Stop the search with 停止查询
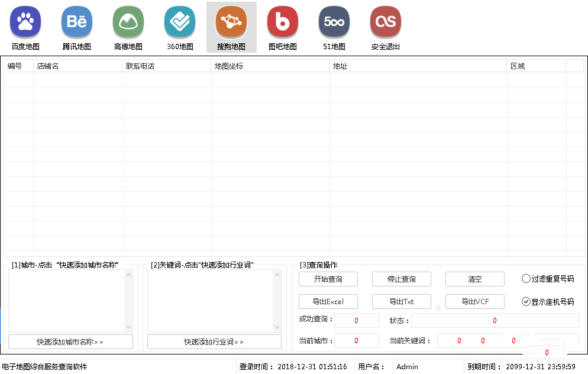The image size is (588, 374). [401, 279]
